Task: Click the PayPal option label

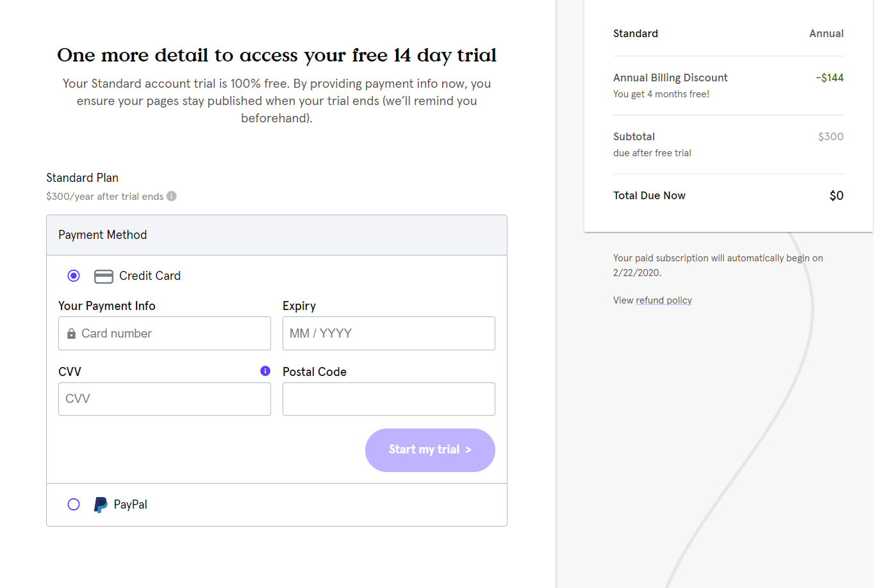Action: (x=131, y=505)
